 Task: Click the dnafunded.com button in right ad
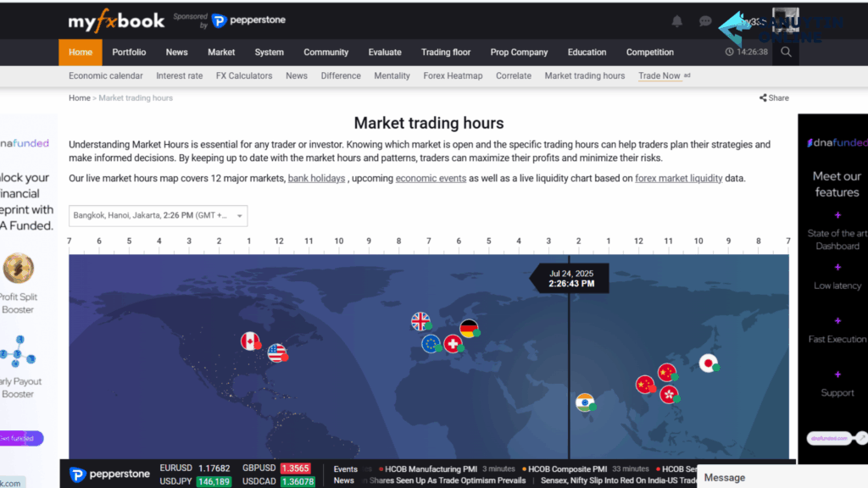(829, 438)
